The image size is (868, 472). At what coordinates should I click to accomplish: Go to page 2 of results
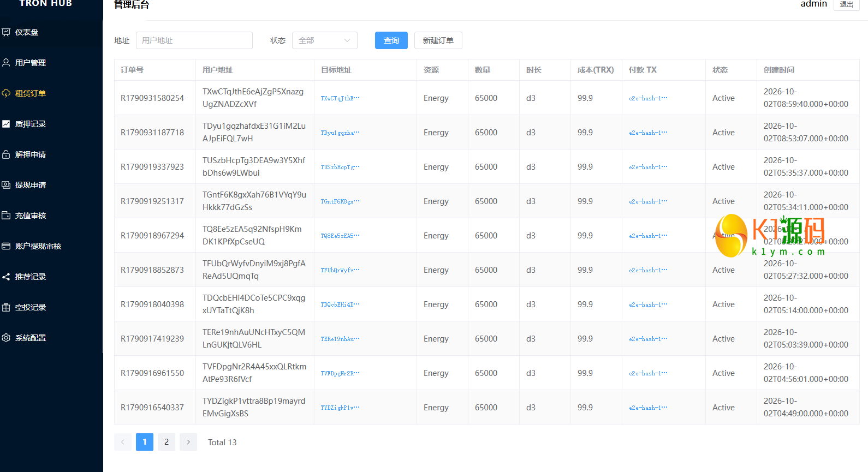pos(167,442)
